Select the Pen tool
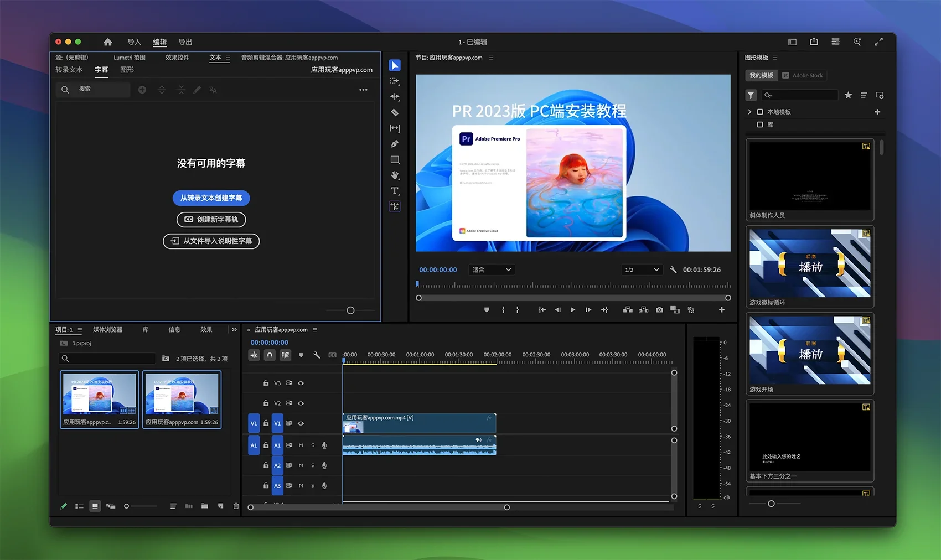Image resolution: width=941 pixels, height=560 pixels. coord(395,144)
